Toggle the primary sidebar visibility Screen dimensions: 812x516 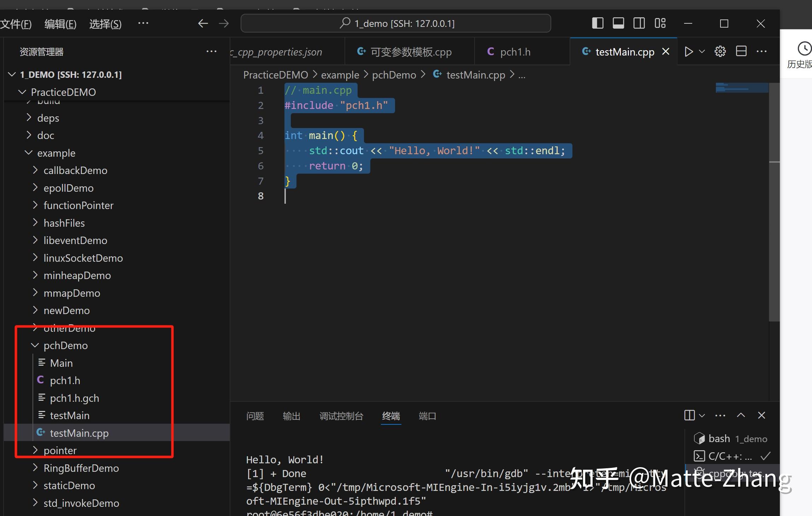coord(597,23)
